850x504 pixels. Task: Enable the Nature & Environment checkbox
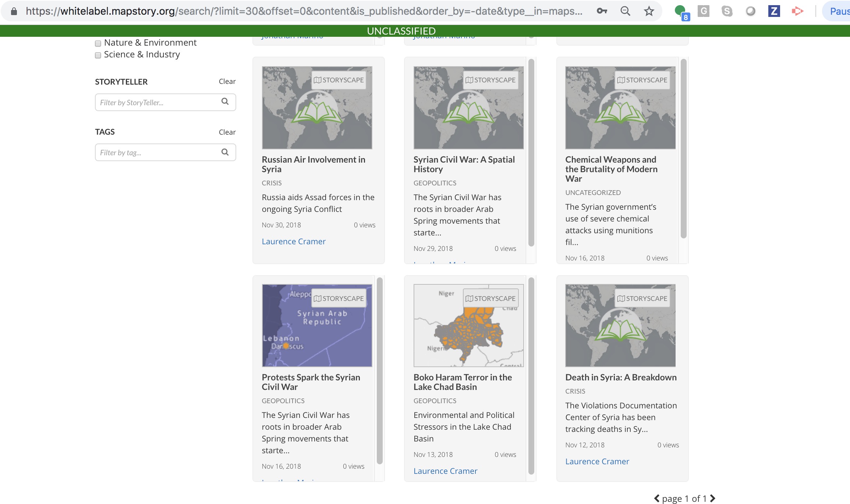(98, 43)
